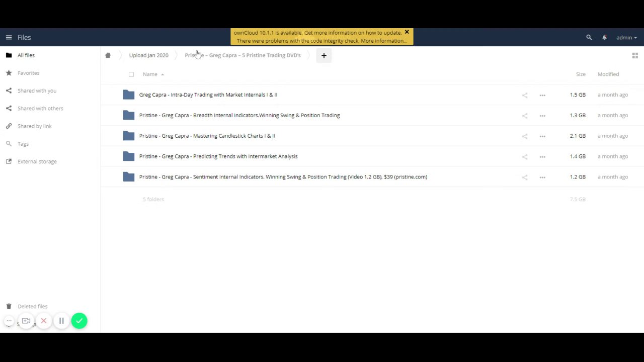Viewport: 644px width, 362px height.
Task: Click the 2.1 GB size value
Action: (578, 136)
